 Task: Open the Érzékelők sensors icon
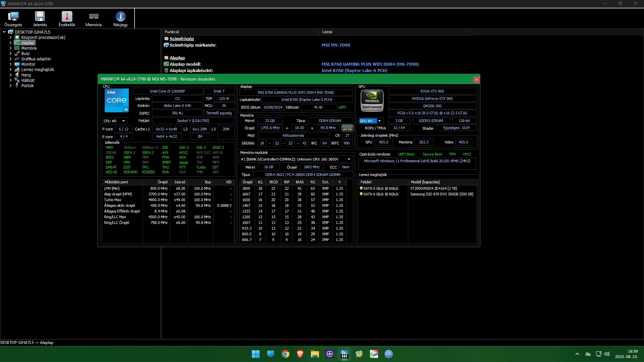(x=67, y=19)
